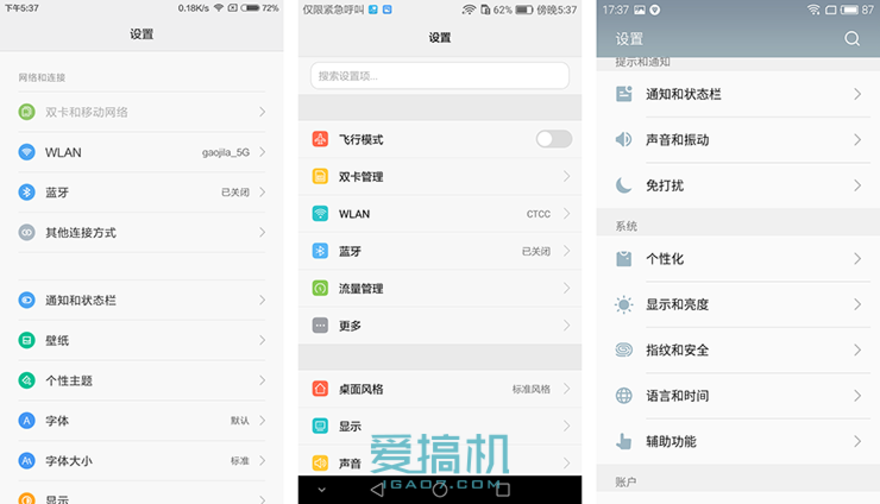This screenshot has height=504, width=880.
Task: Tap the 显示和亮度 sun icon
Action: pos(624,305)
